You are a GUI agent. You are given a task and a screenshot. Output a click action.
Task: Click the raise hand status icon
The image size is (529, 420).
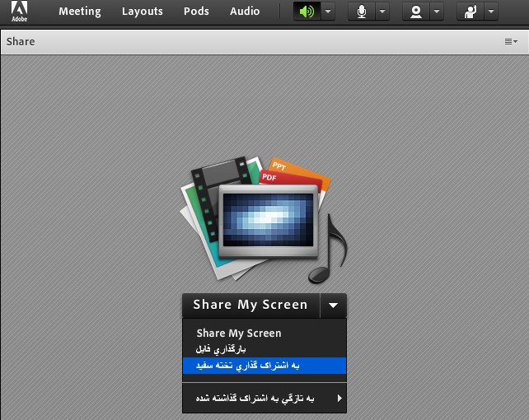(x=470, y=12)
